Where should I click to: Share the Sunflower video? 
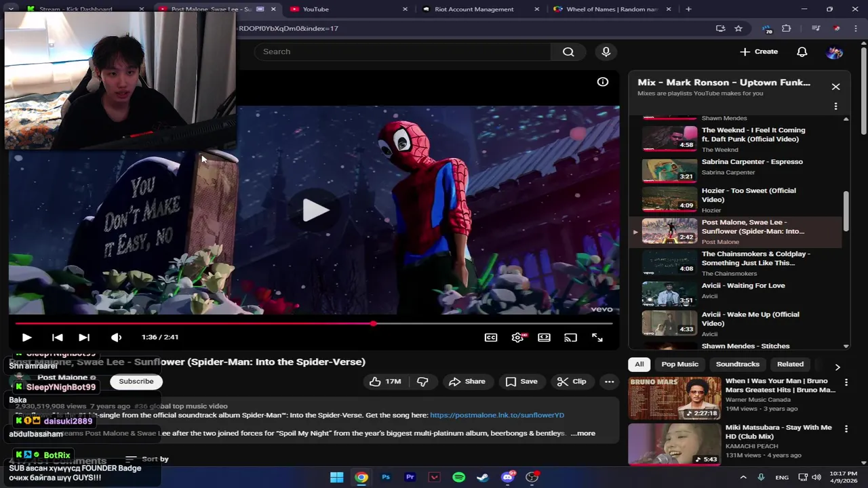(467, 382)
